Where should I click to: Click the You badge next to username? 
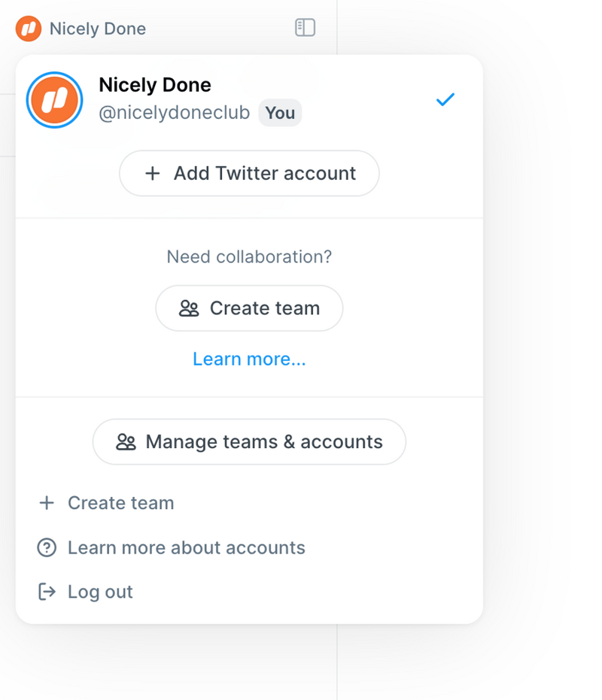tap(280, 113)
